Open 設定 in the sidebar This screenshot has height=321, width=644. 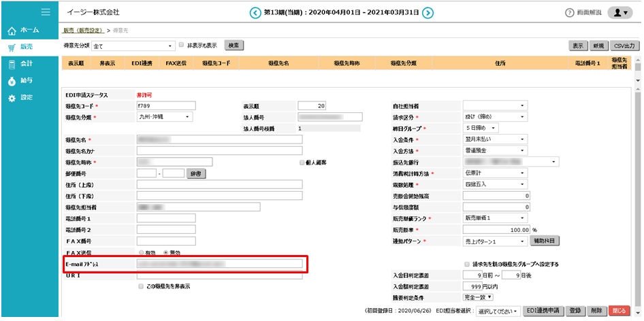(27, 97)
